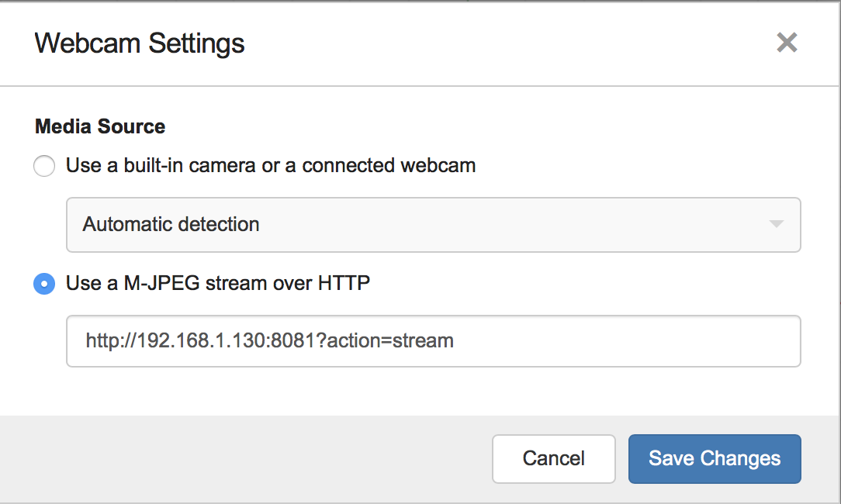
Task: Click the empty radio circle for connected webcam
Action: [44, 166]
